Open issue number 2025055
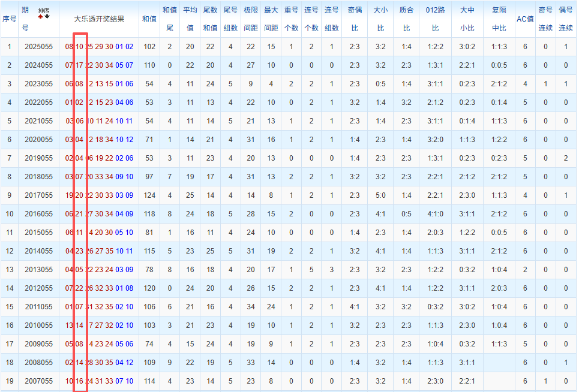The height and width of the screenshot is (392, 579). point(38,47)
